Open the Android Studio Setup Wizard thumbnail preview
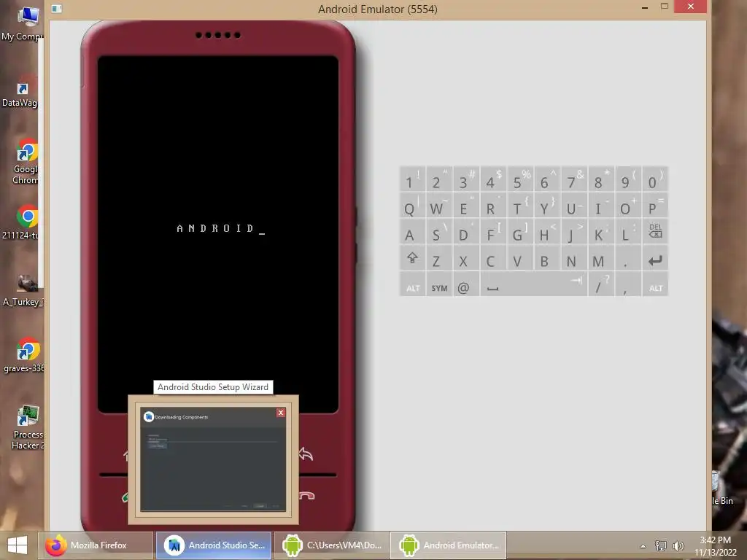Screen dimensions: 747x560 point(213,460)
